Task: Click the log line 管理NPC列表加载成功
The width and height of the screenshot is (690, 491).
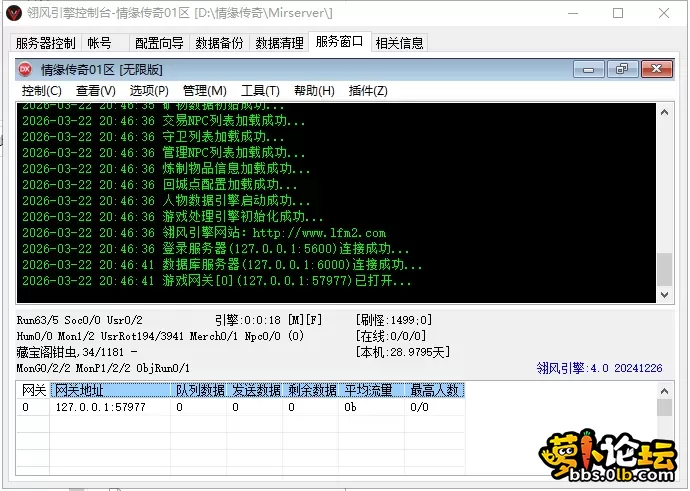Action: (x=164, y=153)
